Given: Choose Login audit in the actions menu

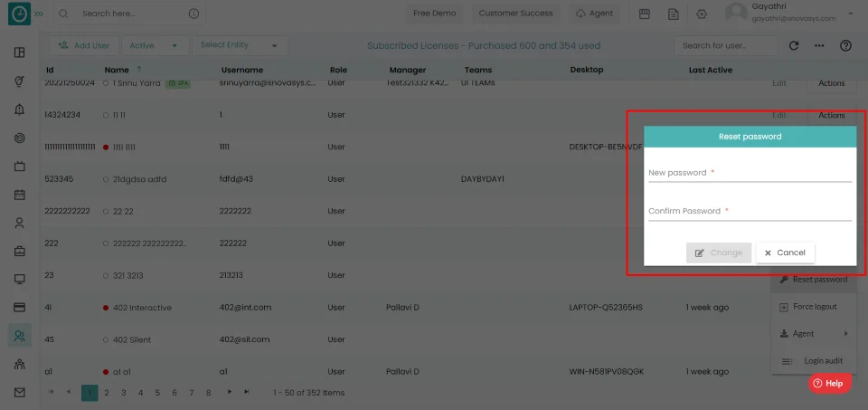Looking at the screenshot, I should [x=813, y=361].
